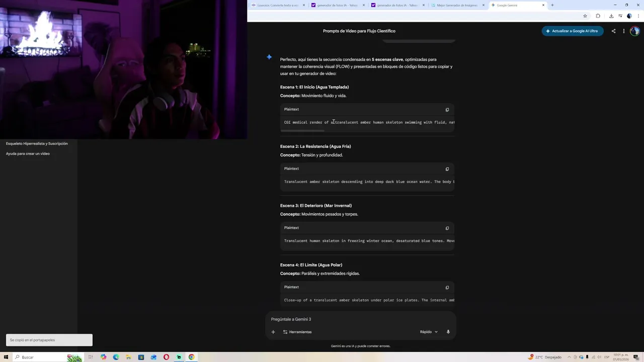Show hidden system tray icons

[569, 357]
